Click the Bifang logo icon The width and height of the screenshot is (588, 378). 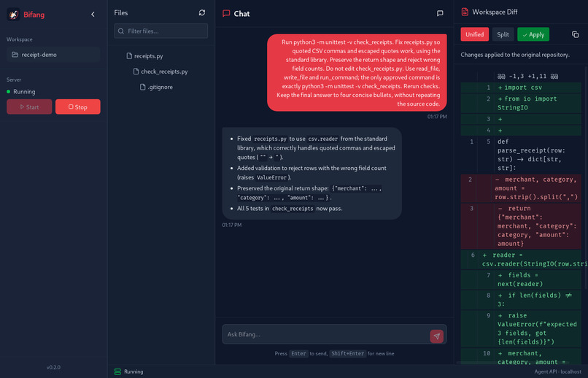click(14, 15)
